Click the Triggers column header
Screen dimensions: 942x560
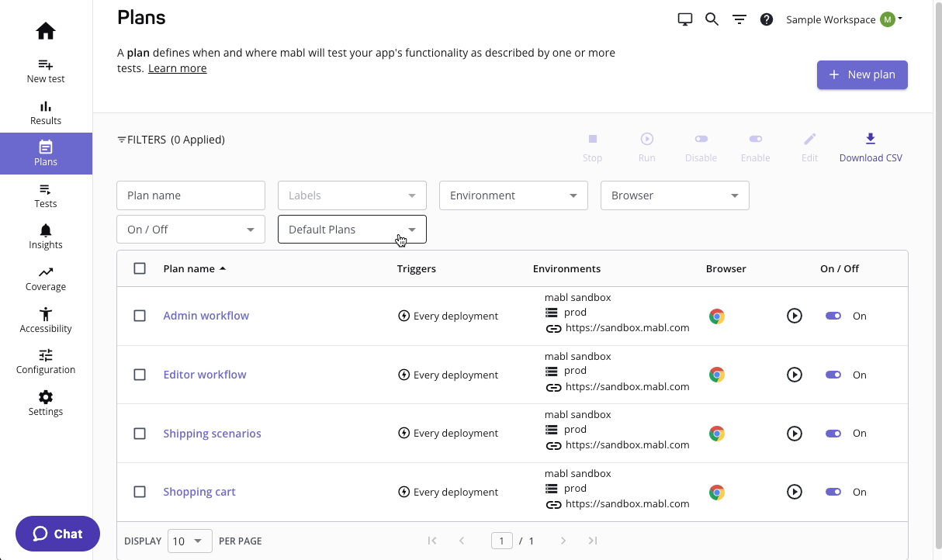[x=417, y=268]
